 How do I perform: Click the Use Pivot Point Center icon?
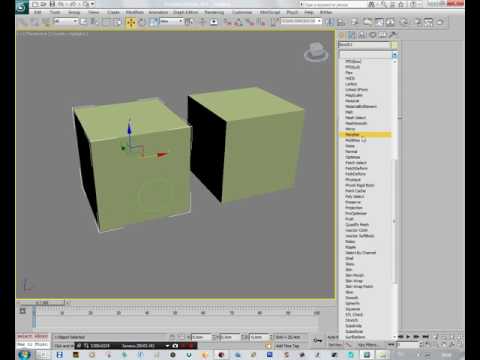click(x=189, y=22)
